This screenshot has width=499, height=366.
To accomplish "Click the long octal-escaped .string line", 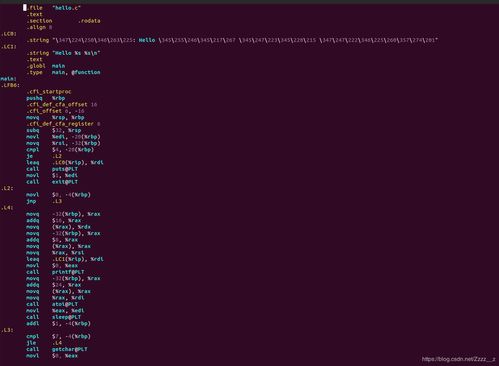I will 232,40.
